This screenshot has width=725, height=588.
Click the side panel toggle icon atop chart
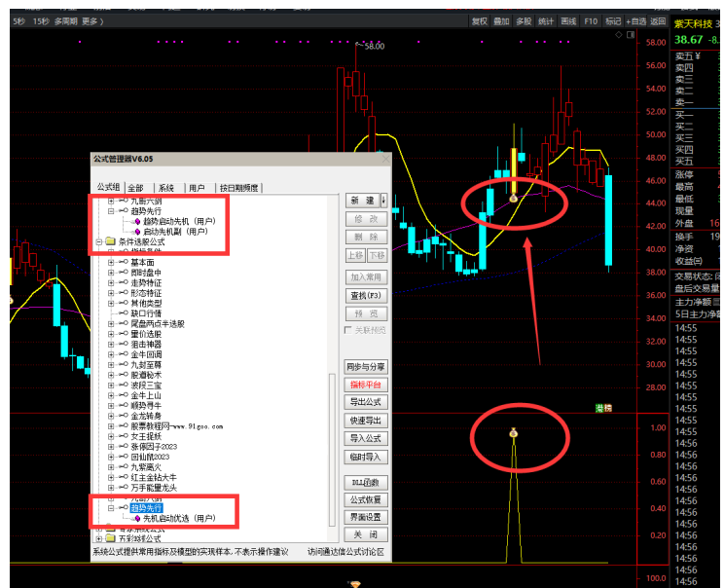[631, 35]
